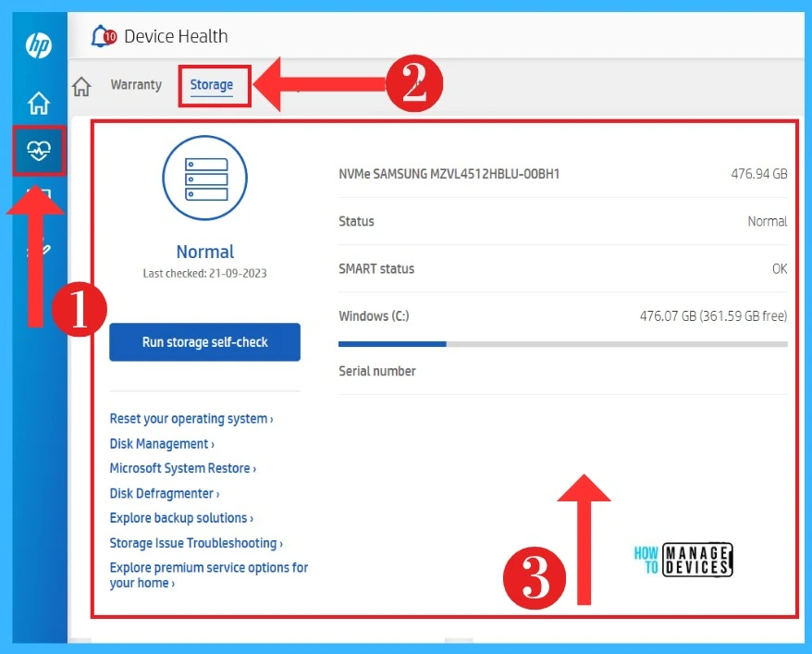Click Last checked: 21-09-2023 text
Screen dimensions: 812x654
point(204,274)
